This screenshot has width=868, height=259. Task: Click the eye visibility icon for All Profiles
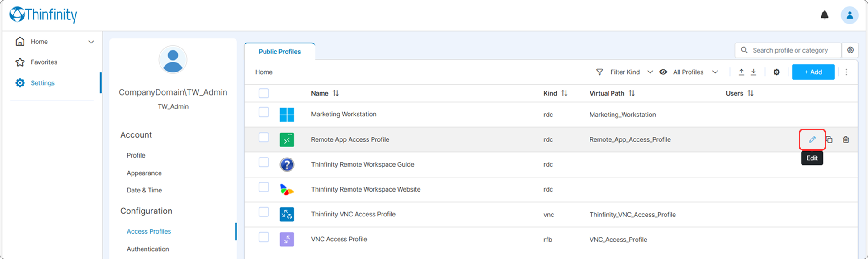point(663,72)
